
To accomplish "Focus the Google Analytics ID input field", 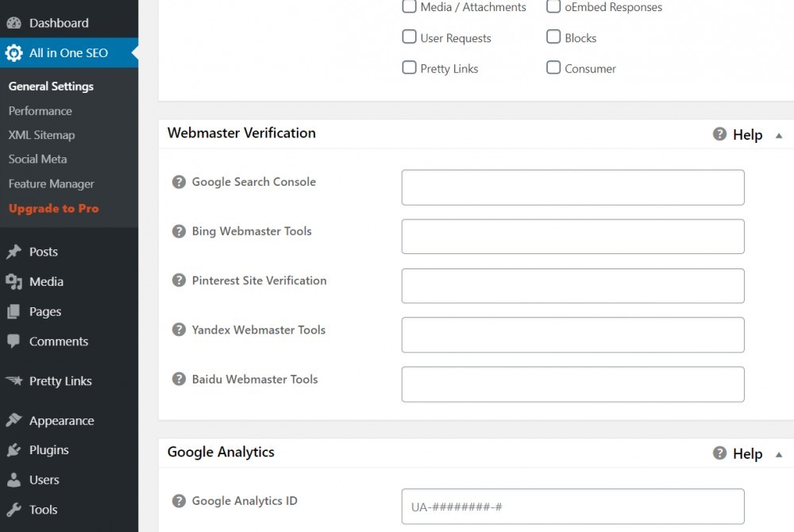I will coord(572,506).
